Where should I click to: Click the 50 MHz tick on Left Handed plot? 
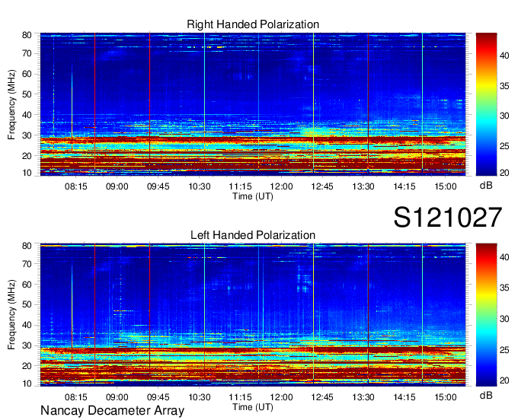click(27, 305)
